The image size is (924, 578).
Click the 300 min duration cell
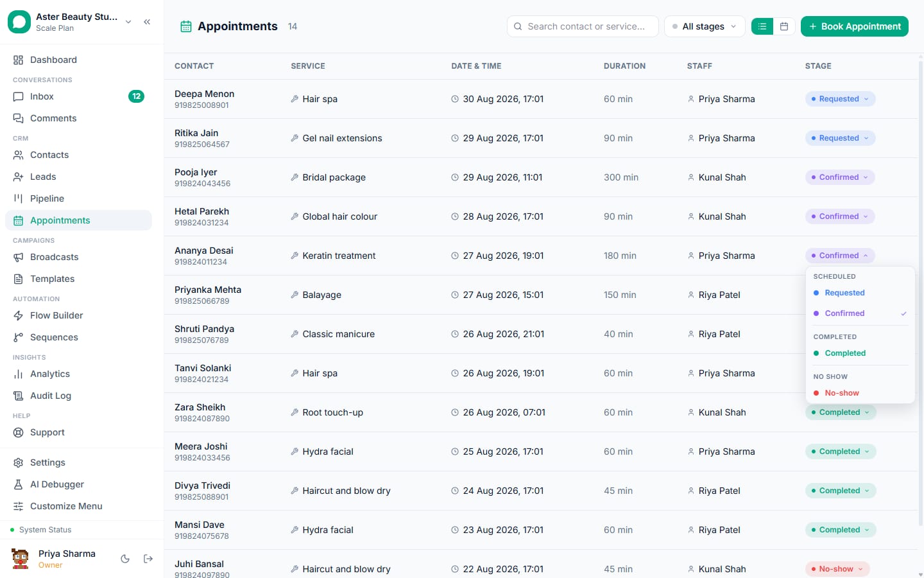[620, 177]
